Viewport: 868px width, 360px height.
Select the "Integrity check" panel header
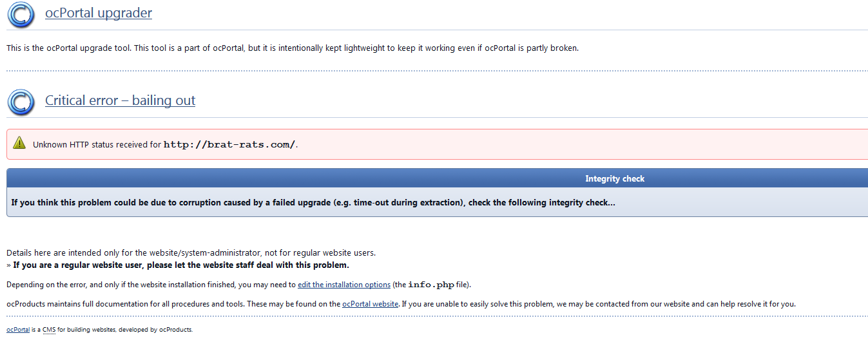coord(614,178)
